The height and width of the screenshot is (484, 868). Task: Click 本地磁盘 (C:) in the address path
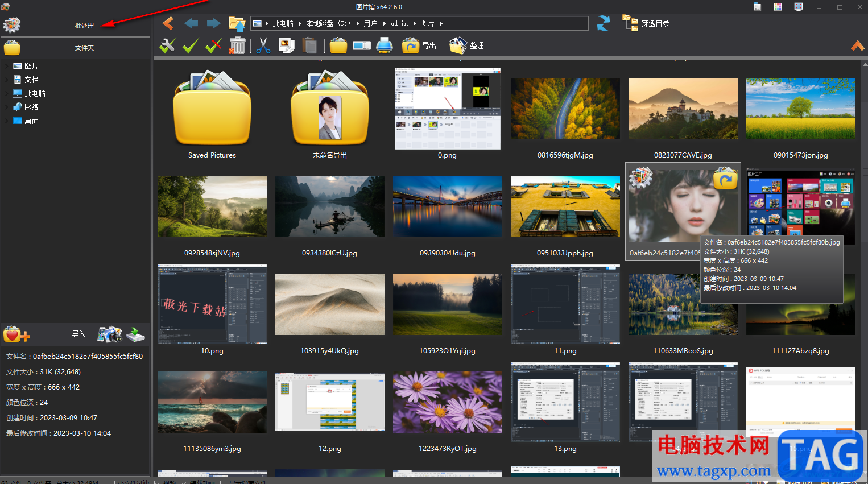(328, 23)
